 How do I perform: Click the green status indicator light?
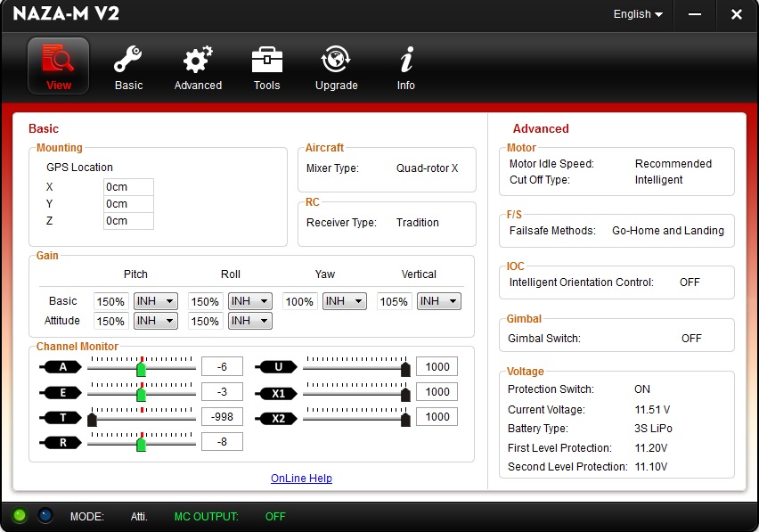coord(20,515)
